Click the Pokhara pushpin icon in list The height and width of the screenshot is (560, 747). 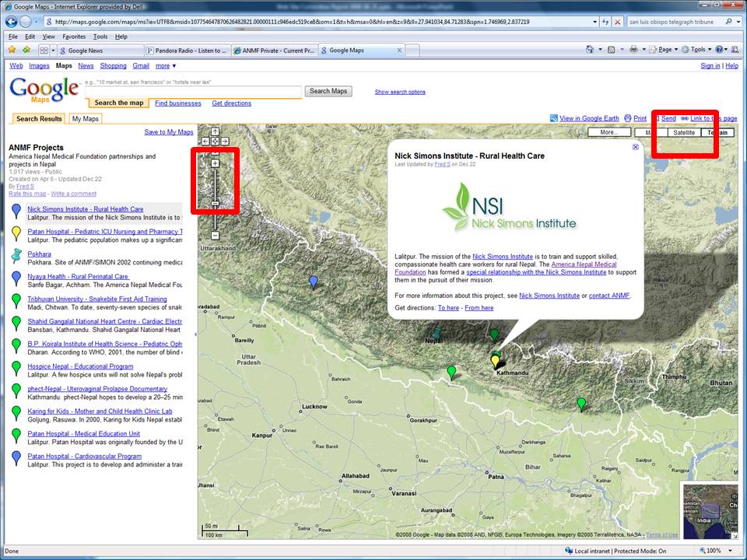[16, 255]
